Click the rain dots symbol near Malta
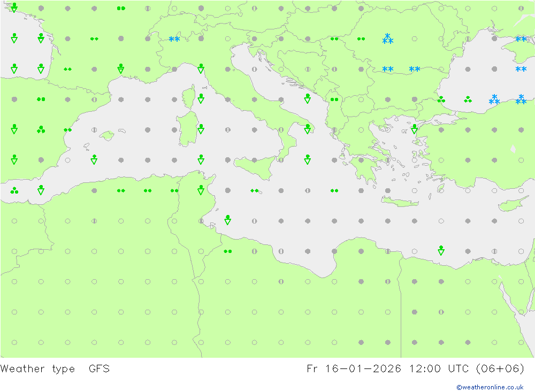Screen dimensions: 535x392 point(254,191)
